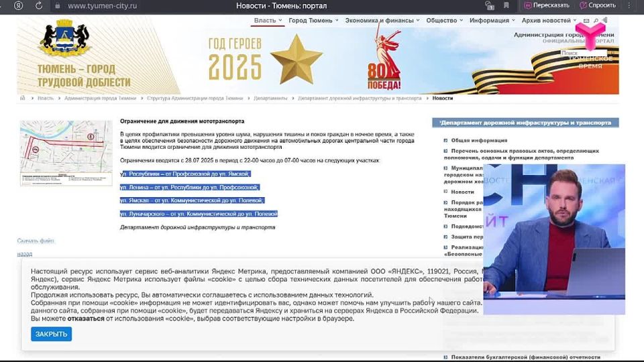
Task: Click the sitemap icon in site header
Action: (x=605, y=20)
